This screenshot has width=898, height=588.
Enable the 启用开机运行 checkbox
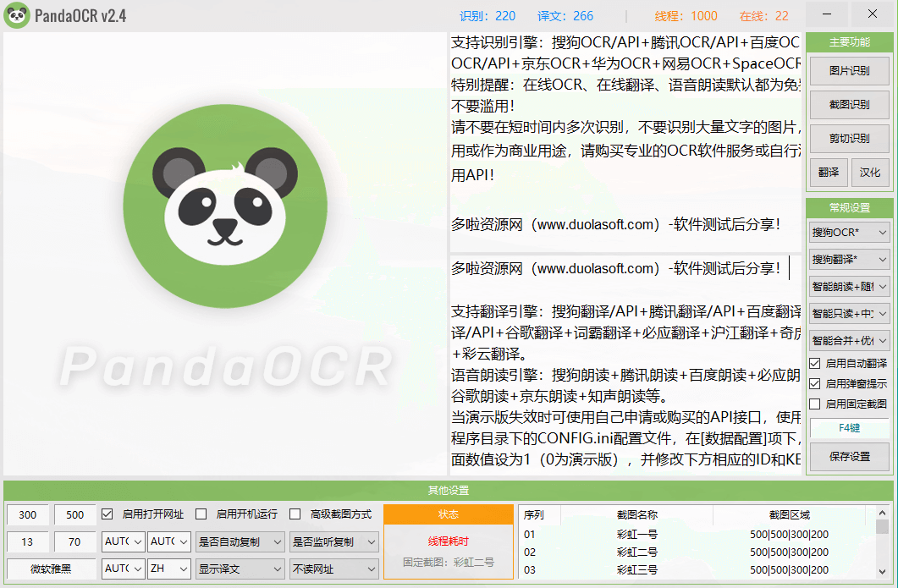pos(201,514)
